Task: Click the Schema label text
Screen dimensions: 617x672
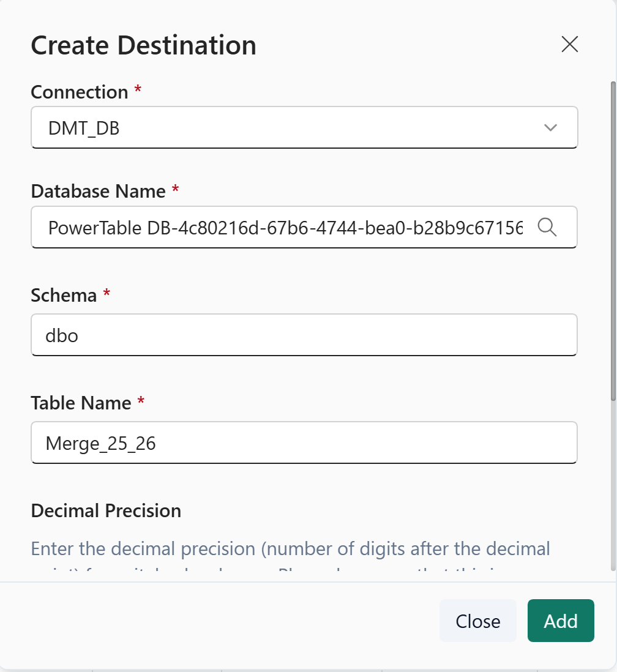Action: [x=64, y=295]
